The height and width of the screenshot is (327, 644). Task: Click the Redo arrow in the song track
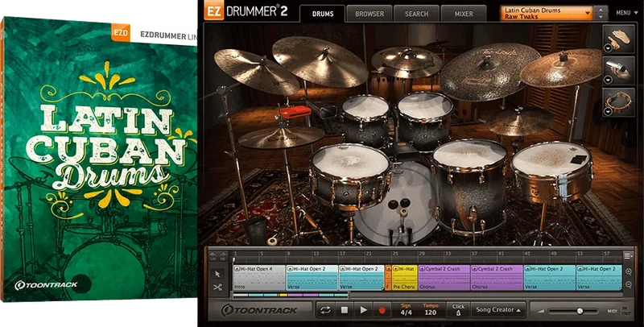point(224,255)
